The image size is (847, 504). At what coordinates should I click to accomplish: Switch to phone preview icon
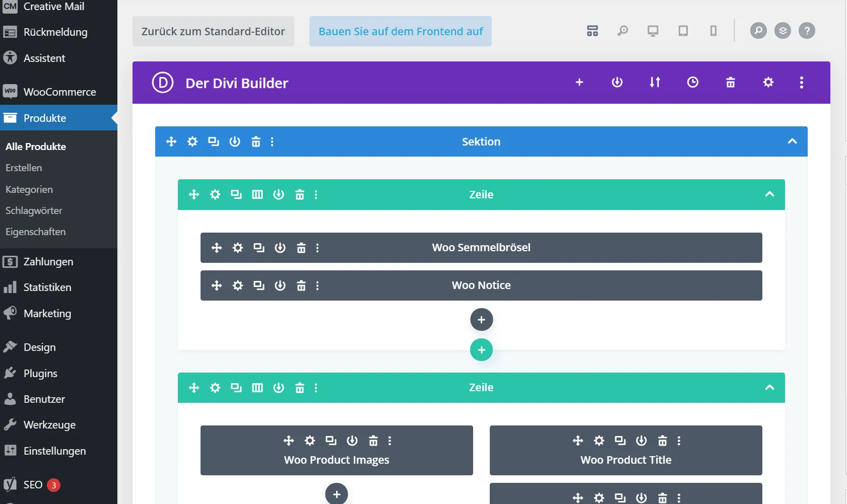pos(713,31)
